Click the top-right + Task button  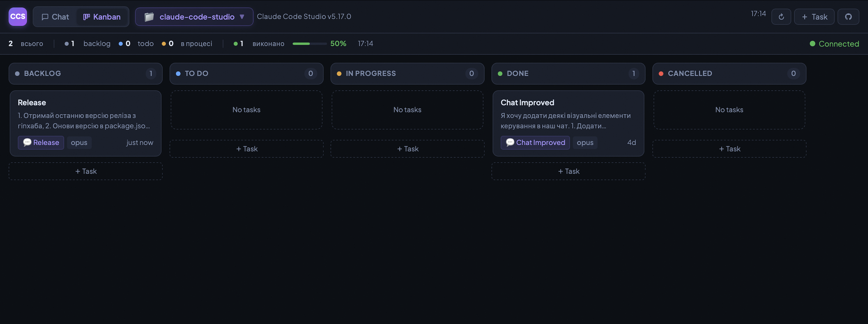(x=814, y=17)
